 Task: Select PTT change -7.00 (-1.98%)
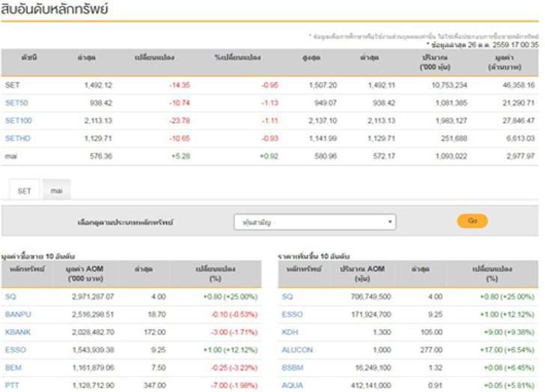pos(234,385)
